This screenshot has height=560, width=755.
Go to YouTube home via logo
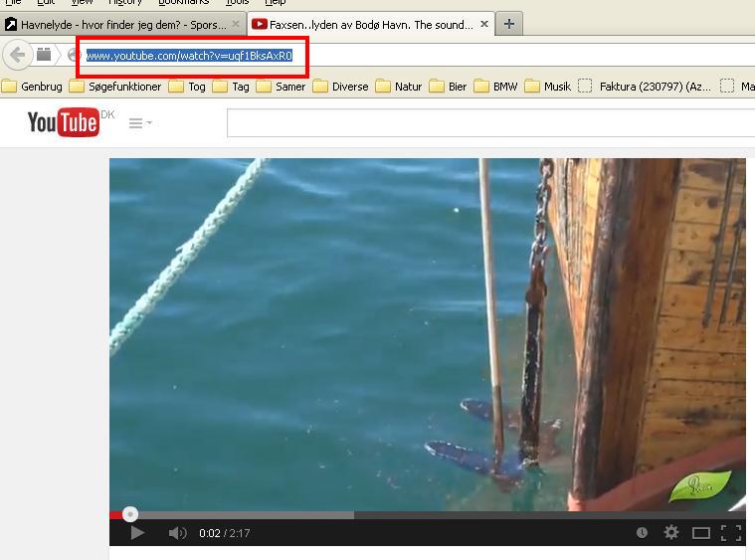click(x=64, y=121)
